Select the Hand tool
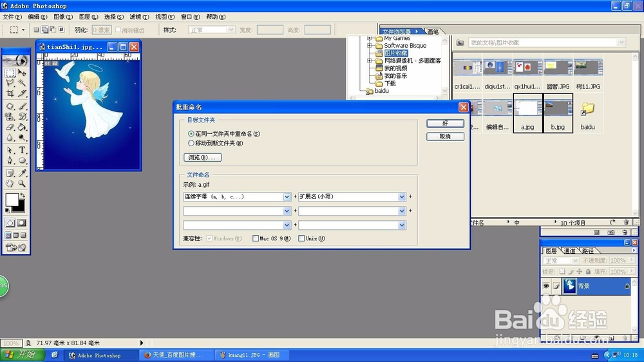 (10, 184)
